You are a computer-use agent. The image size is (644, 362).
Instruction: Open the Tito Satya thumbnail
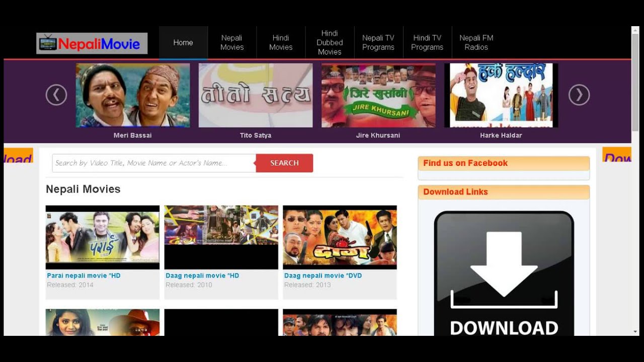click(256, 95)
